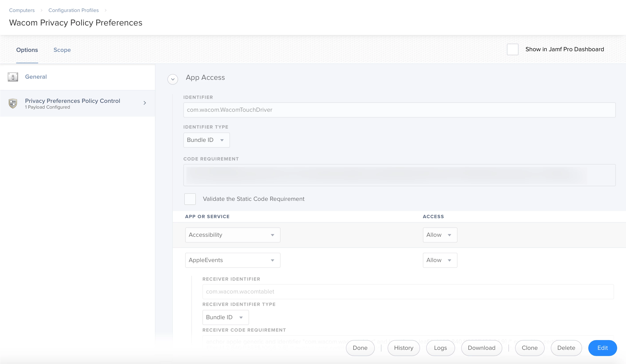Image resolution: width=626 pixels, height=364 pixels.
Task: Open the AppleEvents service dropdown
Action: (x=233, y=260)
